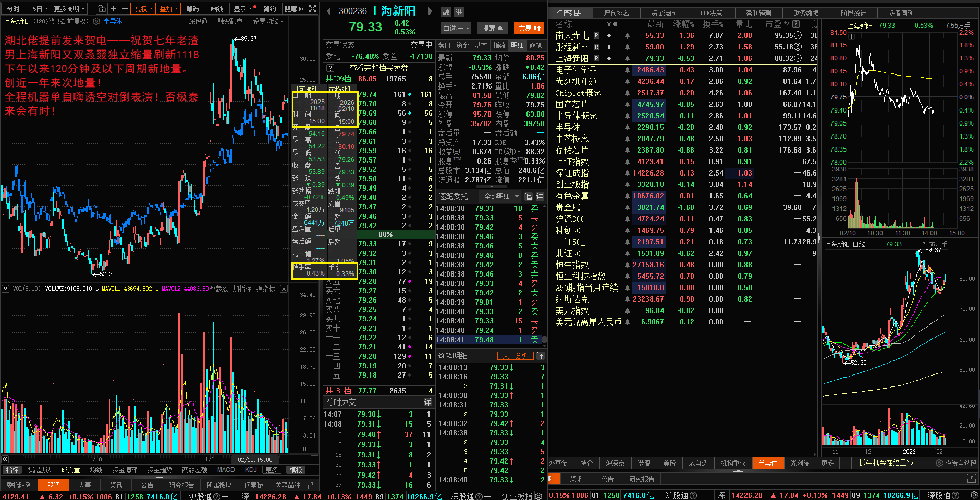Toggle 简约 simple view mode
This screenshot has height=500, width=980.
270,9
